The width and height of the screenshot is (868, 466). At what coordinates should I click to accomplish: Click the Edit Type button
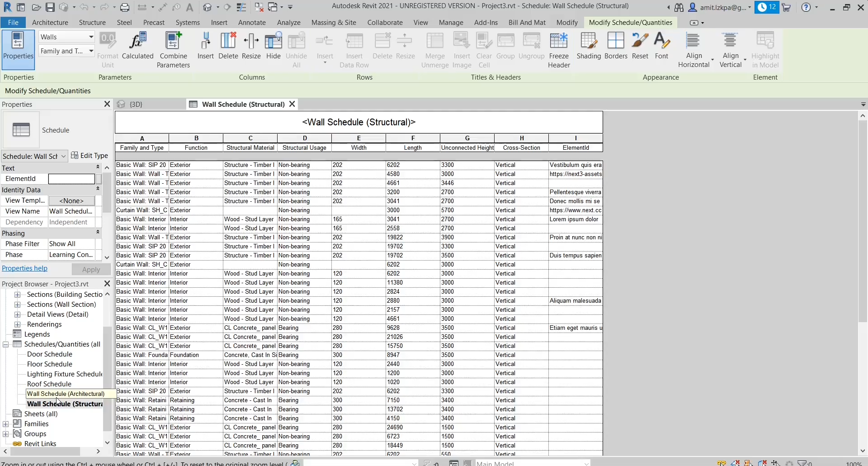[90, 156]
